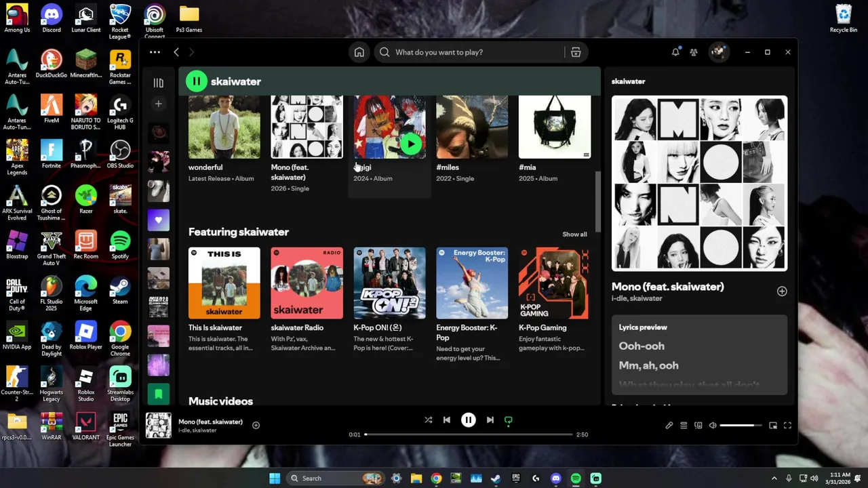Pause playback in the bottom player bar
868x488 pixels.
tap(469, 420)
